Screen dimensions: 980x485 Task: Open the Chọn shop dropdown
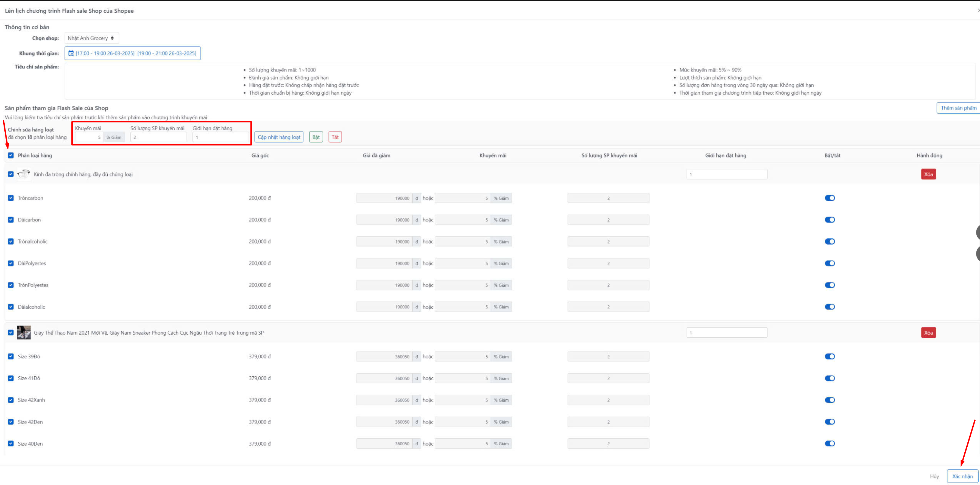coord(91,38)
